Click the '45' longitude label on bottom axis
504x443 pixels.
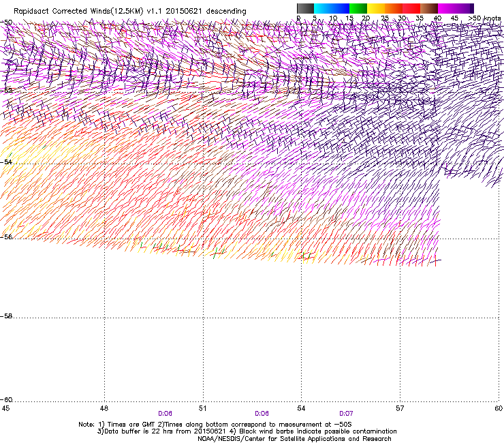point(5,408)
